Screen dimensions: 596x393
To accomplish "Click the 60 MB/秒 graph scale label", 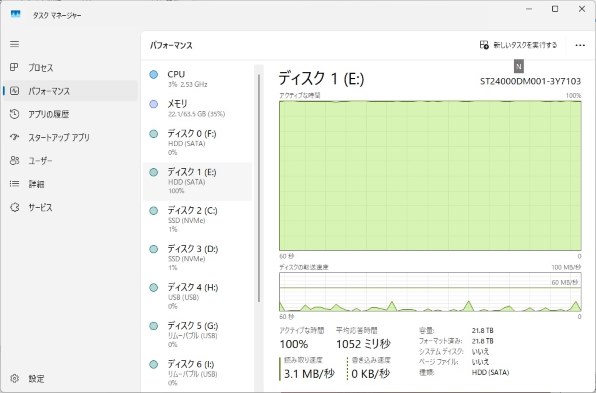I will (564, 282).
